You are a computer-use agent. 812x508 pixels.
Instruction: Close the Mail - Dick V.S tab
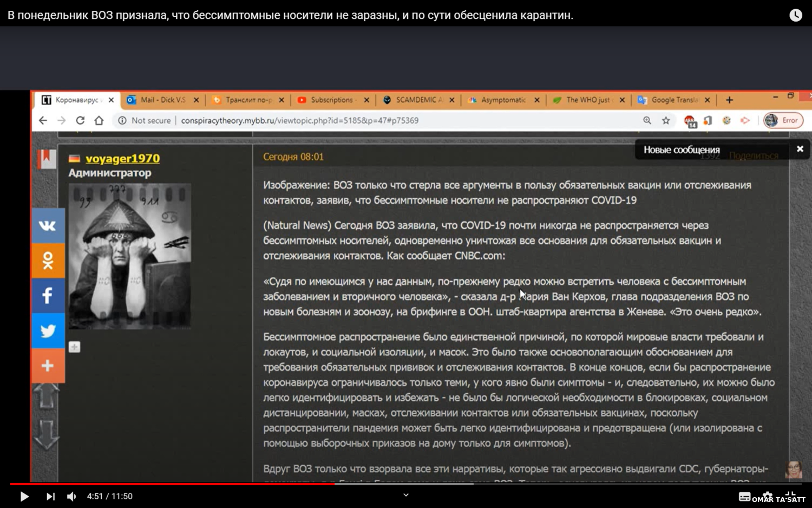196,100
